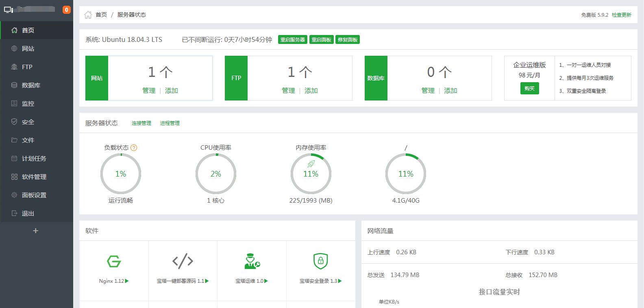Click the green 购买 button
Image resolution: width=644 pixels, height=308 pixels.
(x=530, y=88)
